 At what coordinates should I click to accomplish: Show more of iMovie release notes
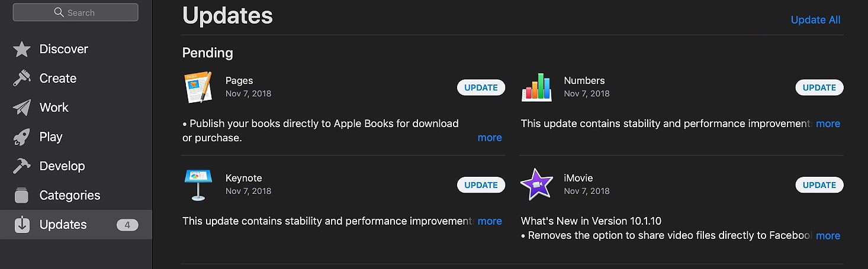coord(828,235)
